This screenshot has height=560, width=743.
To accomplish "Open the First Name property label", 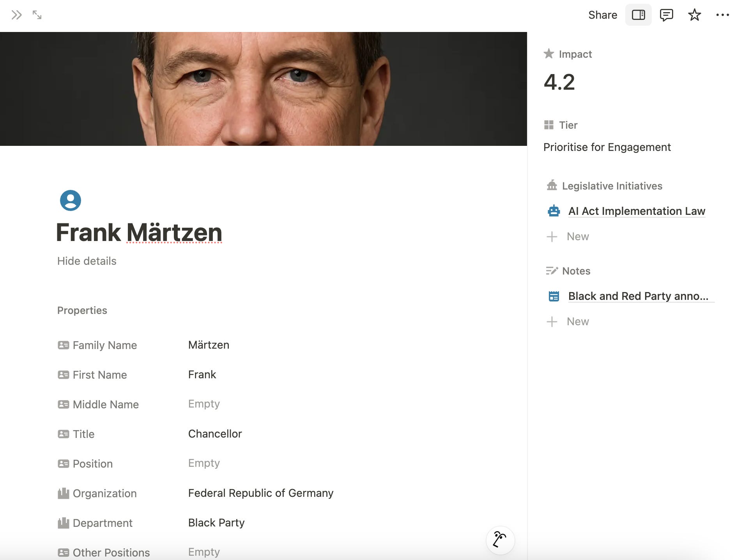I will (x=100, y=375).
